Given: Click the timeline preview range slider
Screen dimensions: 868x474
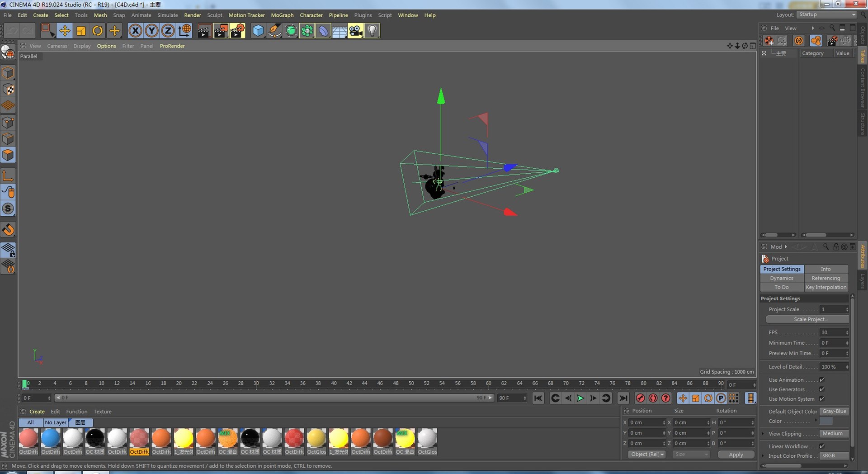Looking at the screenshot, I should click(274, 398).
